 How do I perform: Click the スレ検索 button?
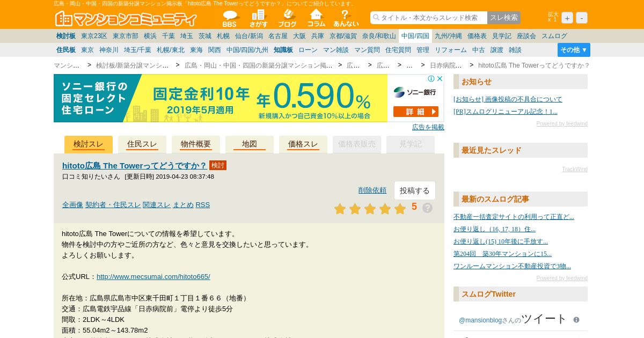(504, 18)
